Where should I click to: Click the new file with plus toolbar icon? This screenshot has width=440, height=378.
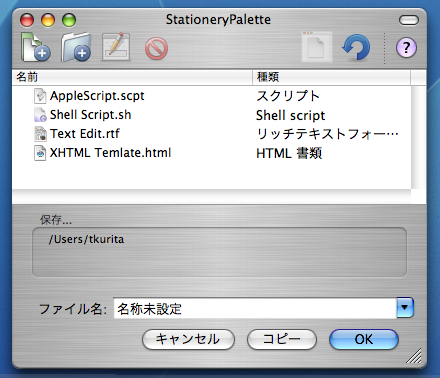pyautogui.click(x=35, y=47)
